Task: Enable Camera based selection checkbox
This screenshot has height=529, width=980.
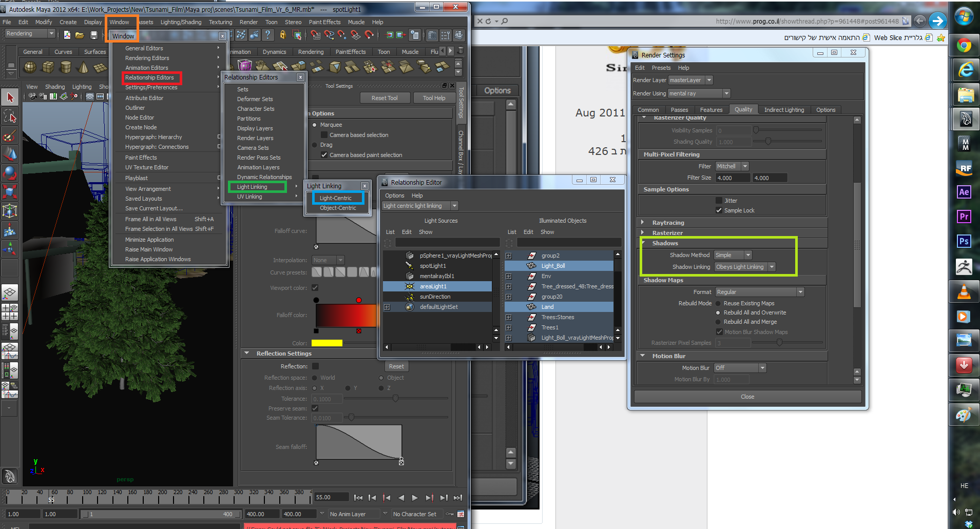Action: [324, 135]
